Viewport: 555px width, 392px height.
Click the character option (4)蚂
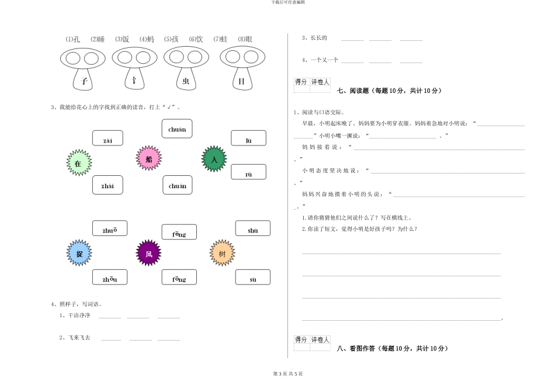147,39
